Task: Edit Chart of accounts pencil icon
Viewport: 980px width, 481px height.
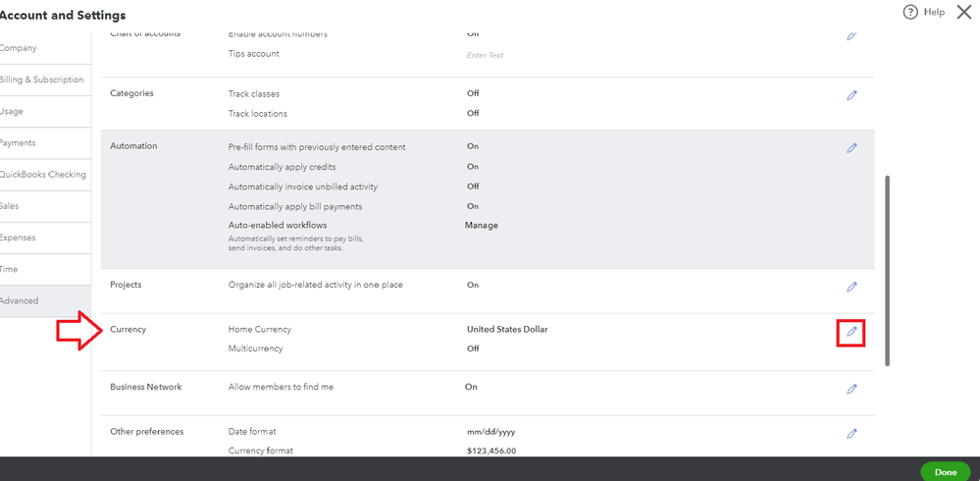Action: coord(851,35)
